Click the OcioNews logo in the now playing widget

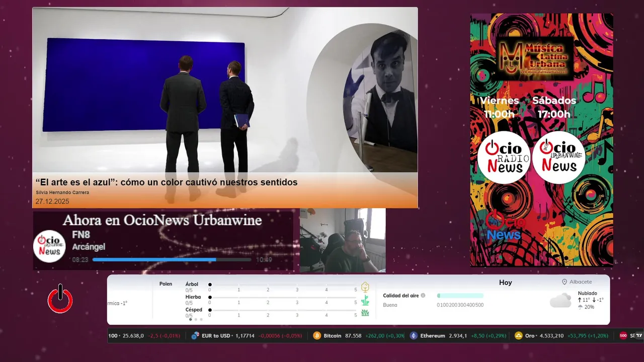50,246
